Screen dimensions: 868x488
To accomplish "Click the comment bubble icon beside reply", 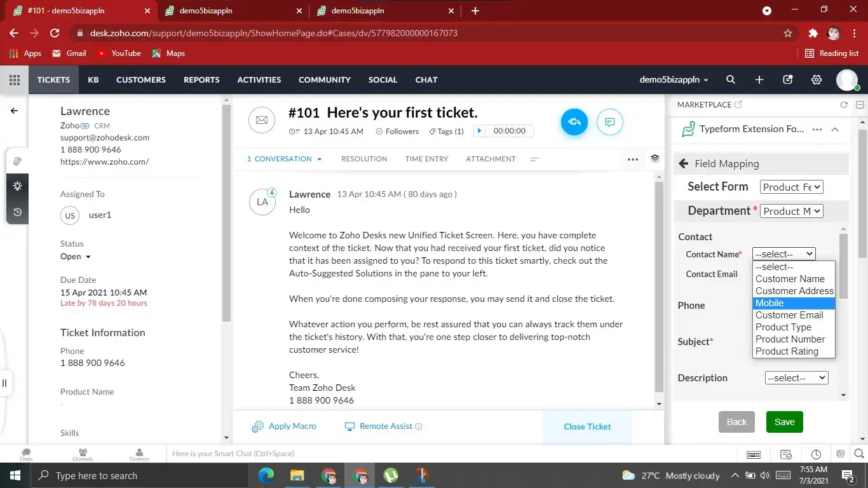I will (x=609, y=122).
